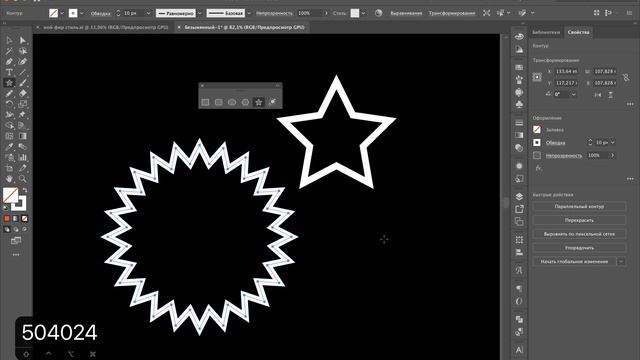The width and height of the screenshot is (640, 360).
Task: Enable Draw Inside mode
Action: click(25, 229)
